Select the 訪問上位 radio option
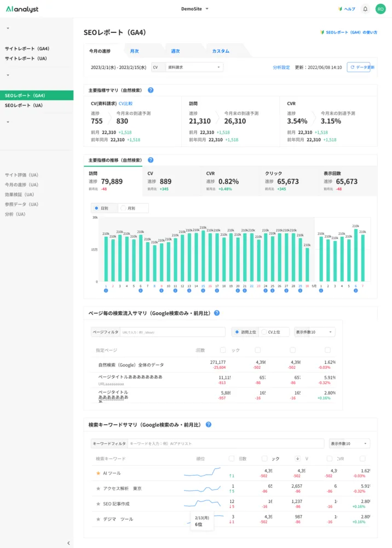The width and height of the screenshot is (392, 548). [237, 332]
